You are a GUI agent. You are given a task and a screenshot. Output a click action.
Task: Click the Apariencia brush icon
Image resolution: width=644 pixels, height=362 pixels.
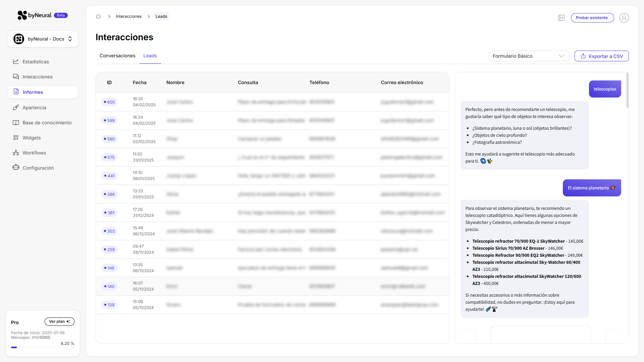click(16, 108)
